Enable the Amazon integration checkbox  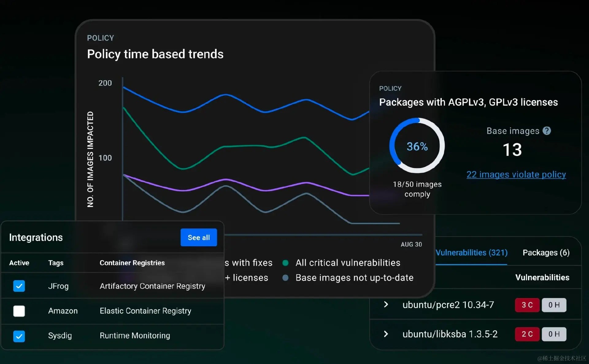pyautogui.click(x=19, y=311)
